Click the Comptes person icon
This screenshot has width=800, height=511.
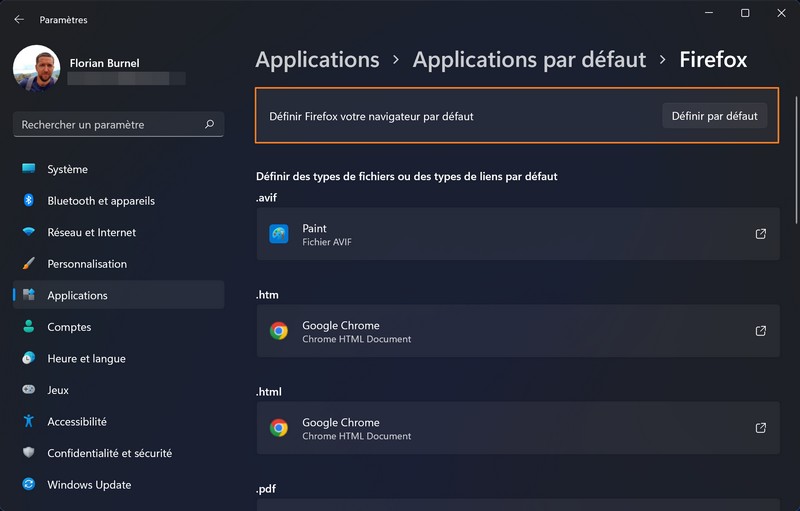click(29, 326)
